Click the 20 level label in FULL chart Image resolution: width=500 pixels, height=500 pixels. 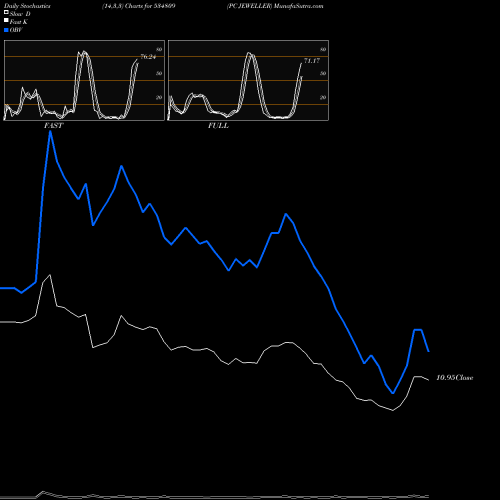coord(323,97)
